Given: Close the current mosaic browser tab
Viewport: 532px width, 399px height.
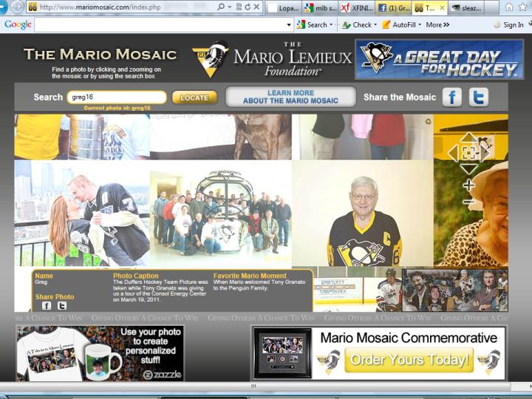Looking at the screenshot, I should [442, 8].
